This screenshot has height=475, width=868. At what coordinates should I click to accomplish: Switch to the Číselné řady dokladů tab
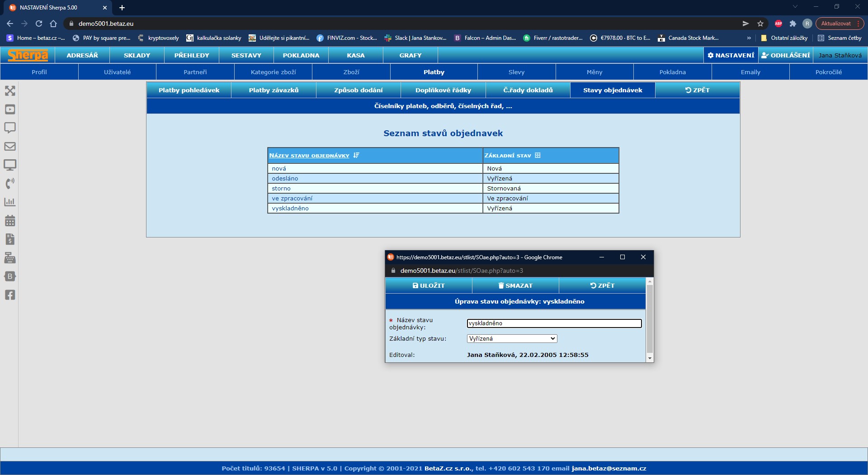click(528, 90)
